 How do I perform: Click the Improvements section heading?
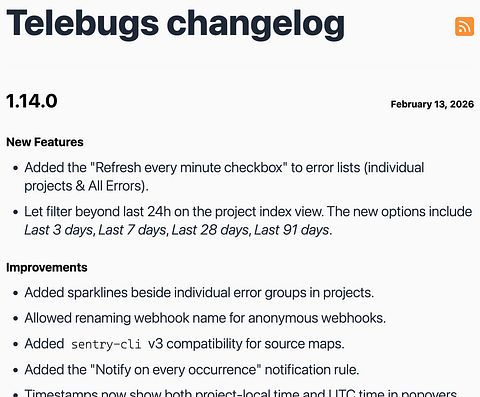[x=47, y=267]
